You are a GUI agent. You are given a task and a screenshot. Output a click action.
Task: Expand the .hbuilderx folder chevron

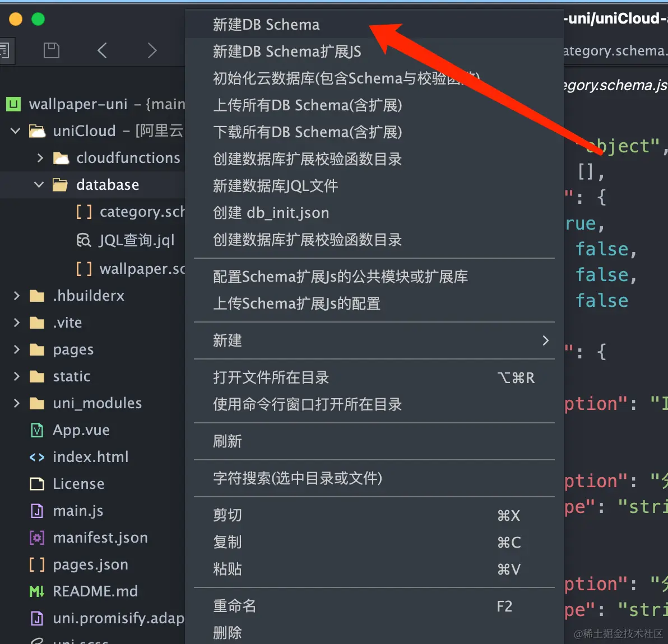[x=17, y=296]
